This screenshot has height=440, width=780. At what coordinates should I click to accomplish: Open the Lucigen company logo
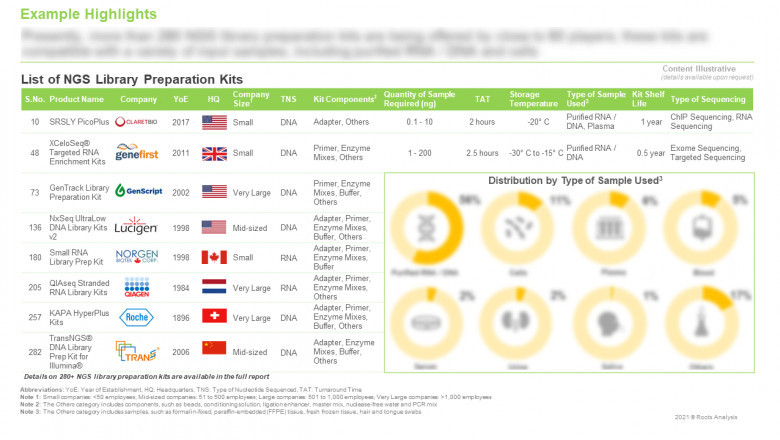pos(137,228)
